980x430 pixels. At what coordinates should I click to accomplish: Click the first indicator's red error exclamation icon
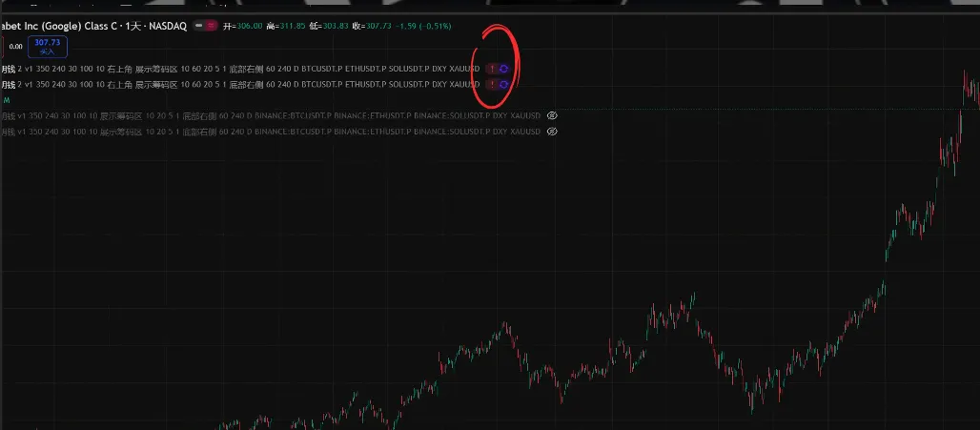tap(492, 69)
